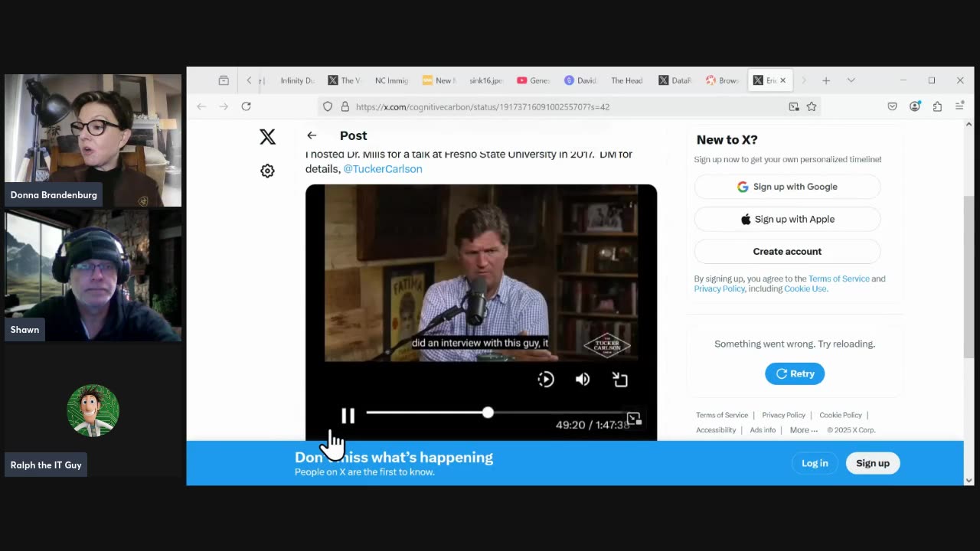View site info via the padlock icon

[345, 106]
